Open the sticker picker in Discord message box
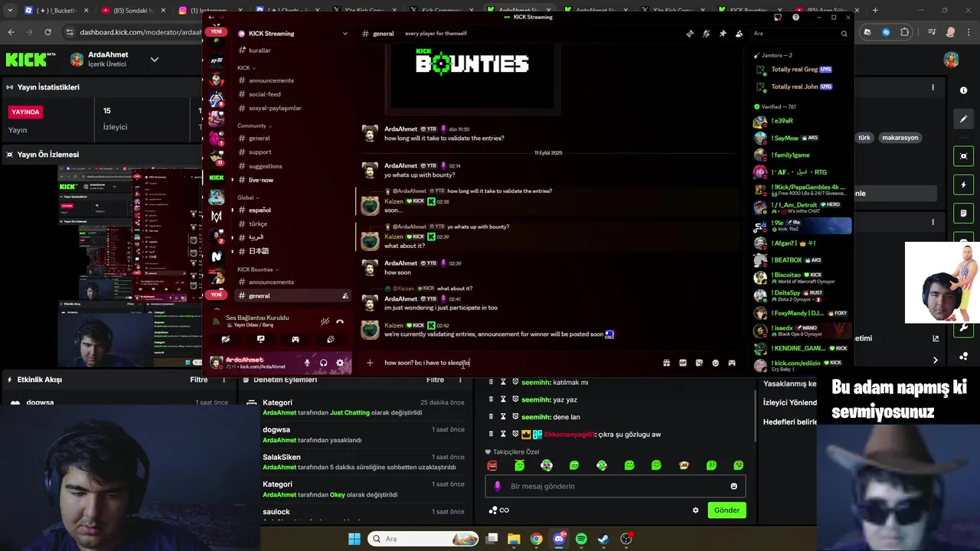This screenshot has height=551, width=980. click(x=699, y=363)
